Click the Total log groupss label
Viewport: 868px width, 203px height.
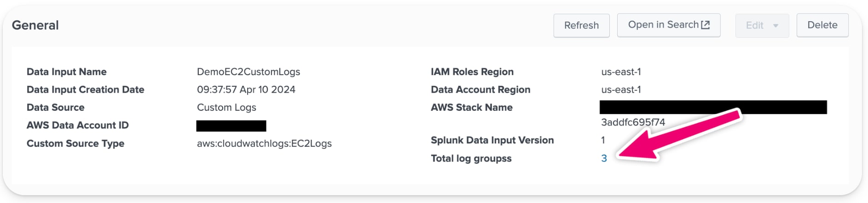(x=471, y=158)
